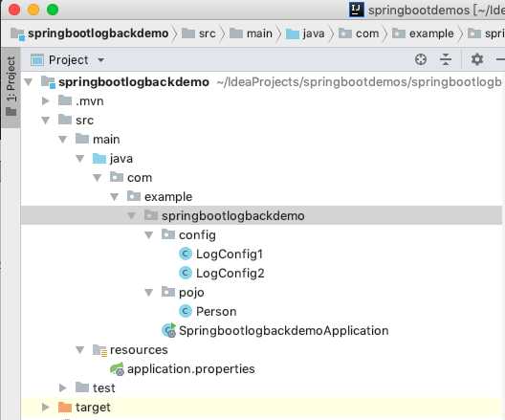Click the pojo package icon

tap(168, 292)
